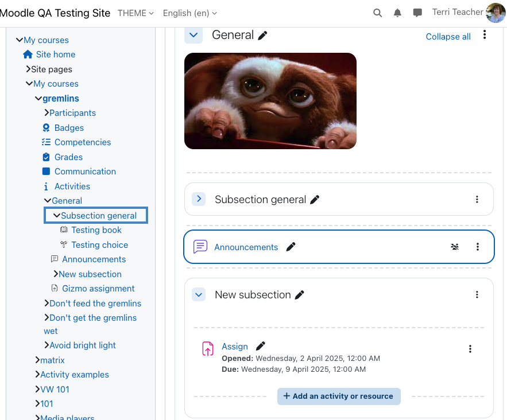
Task: Click the Announcements forum activity icon
Action: click(200, 247)
